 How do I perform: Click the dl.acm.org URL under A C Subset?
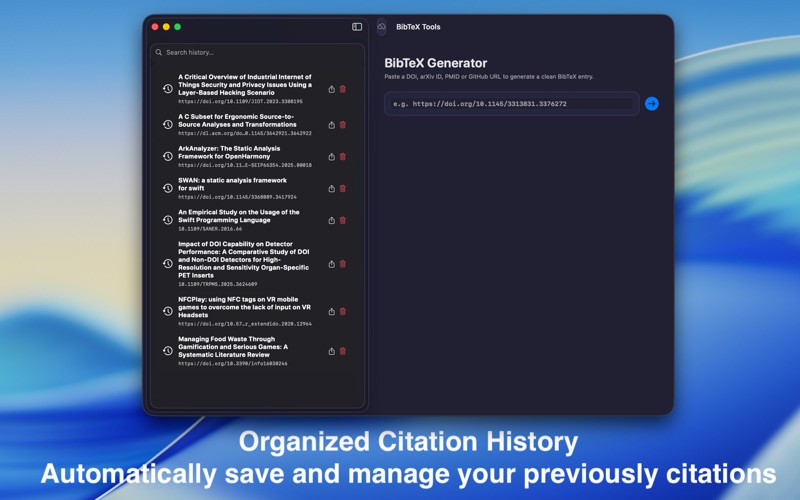(245, 133)
